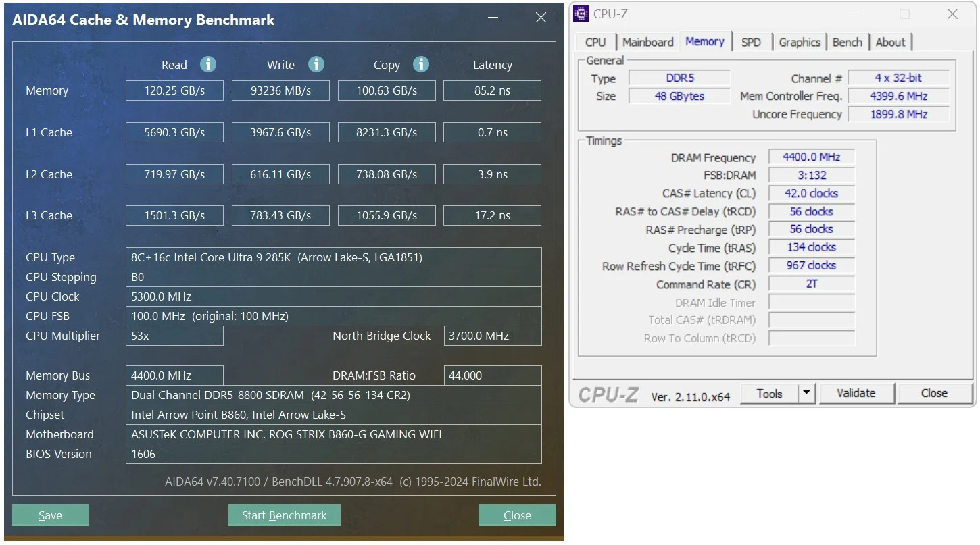Click the L1 Cache Read value 5690.3 GB/s
The image size is (980, 545).
(174, 132)
